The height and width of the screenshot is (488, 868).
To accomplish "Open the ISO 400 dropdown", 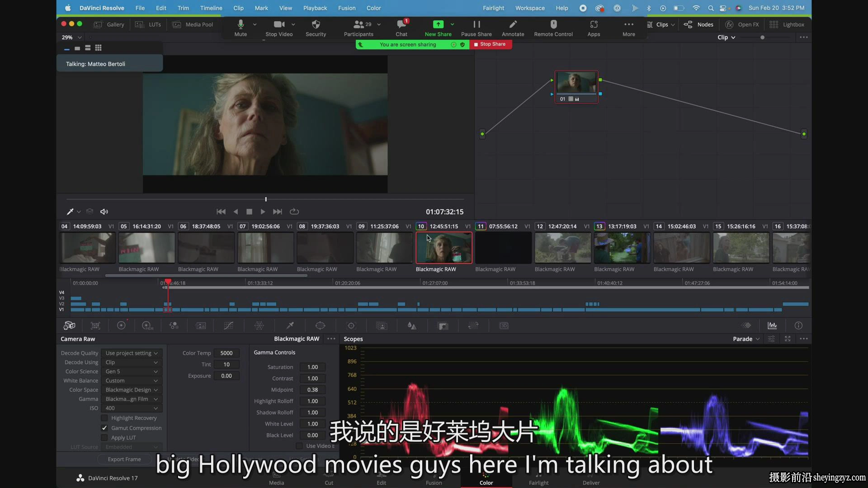I will tap(132, 408).
